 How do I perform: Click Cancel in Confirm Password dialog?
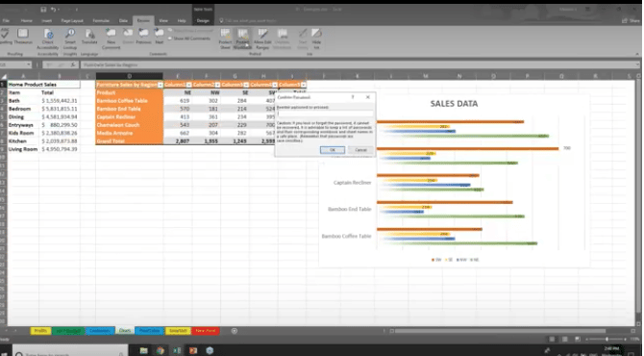(x=360, y=150)
